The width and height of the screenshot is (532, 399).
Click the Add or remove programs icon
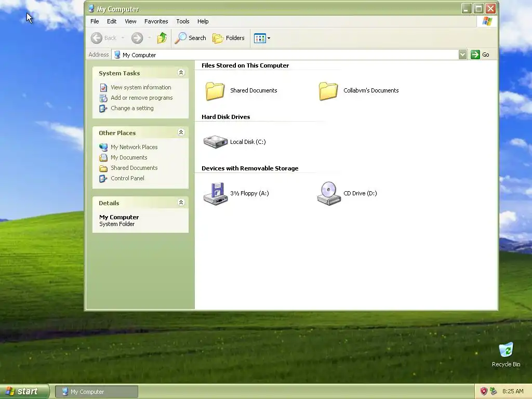pos(103,98)
